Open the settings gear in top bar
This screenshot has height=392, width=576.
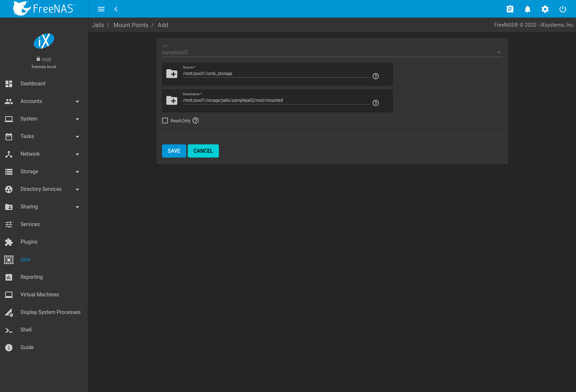[x=545, y=9]
